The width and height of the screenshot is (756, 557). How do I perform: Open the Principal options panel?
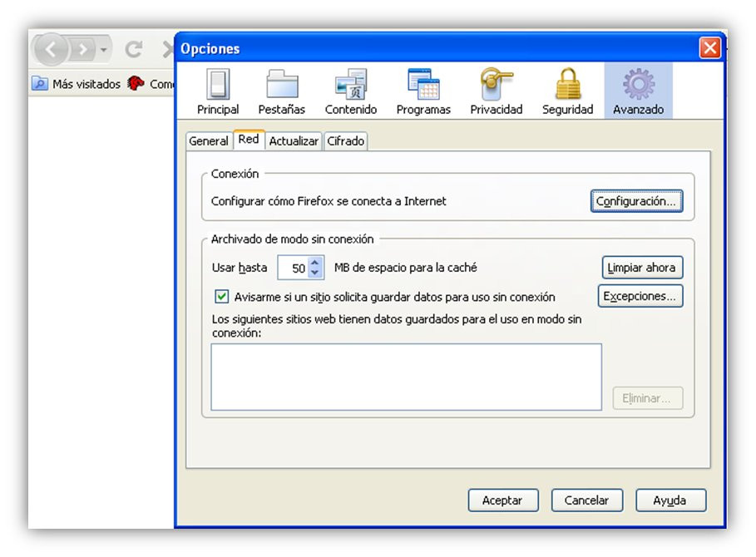pyautogui.click(x=218, y=91)
